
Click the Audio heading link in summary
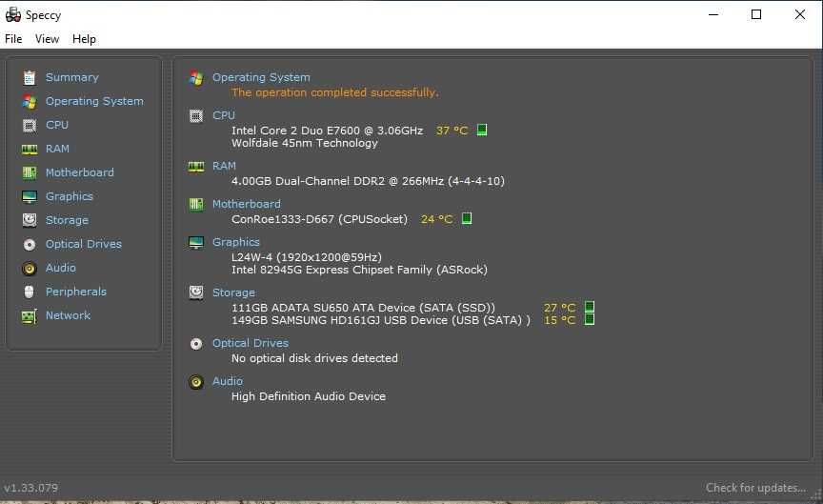pos(228,381)
